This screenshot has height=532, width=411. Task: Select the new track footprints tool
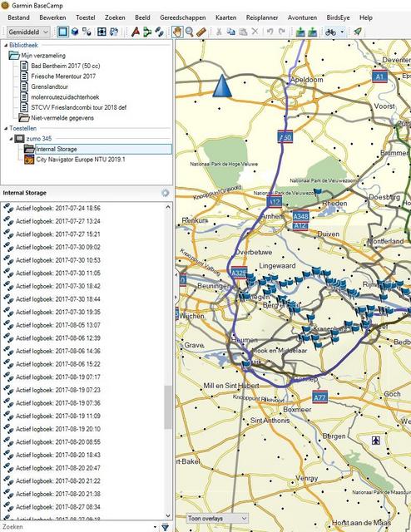pyautogui.click(x=159, y=32)
